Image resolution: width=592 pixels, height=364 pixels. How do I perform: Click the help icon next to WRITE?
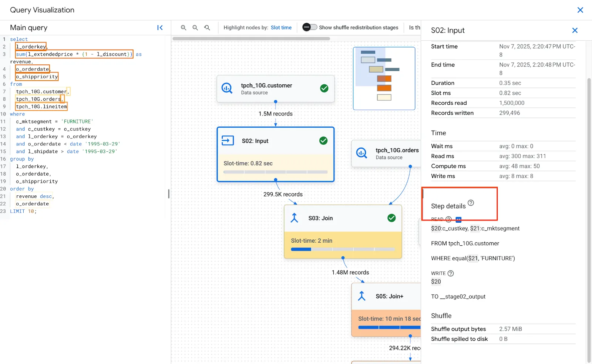click(450, 273)
